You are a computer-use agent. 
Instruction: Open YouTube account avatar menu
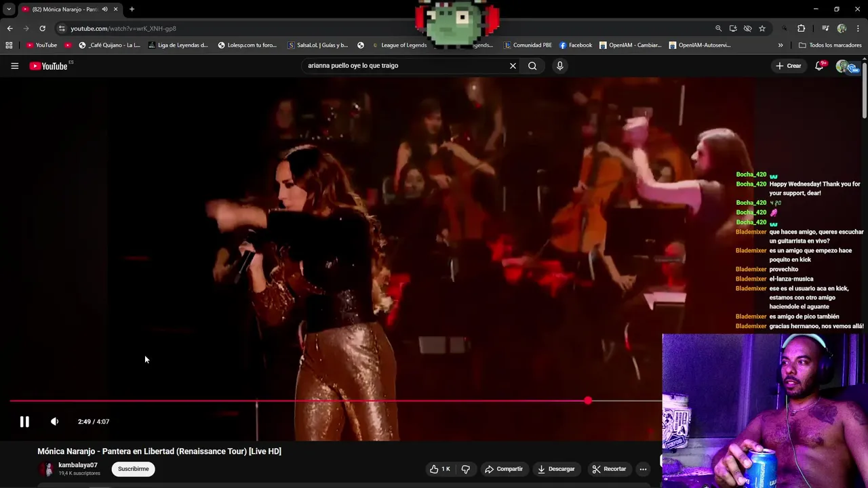tap(843, 66)
